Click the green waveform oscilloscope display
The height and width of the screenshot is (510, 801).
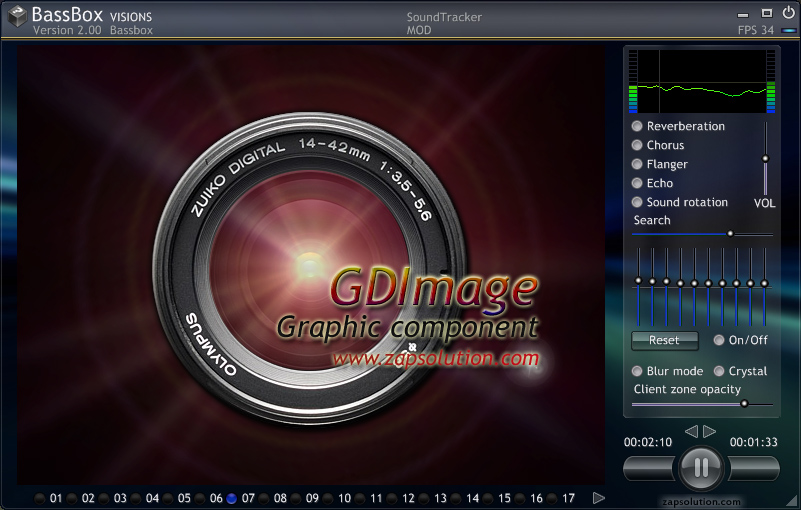pos(702,81)
